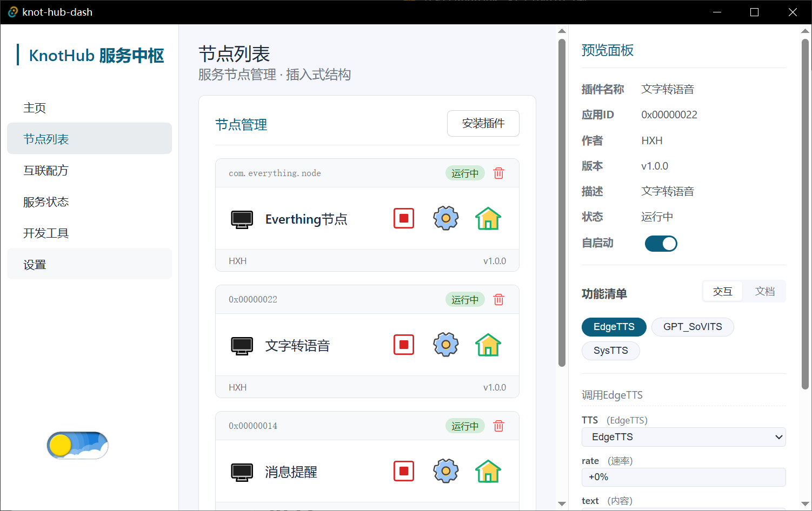This screenshot has height=511, width=812.
Task: Open the gear settings for 文字转语音
Action: [446, 345]
